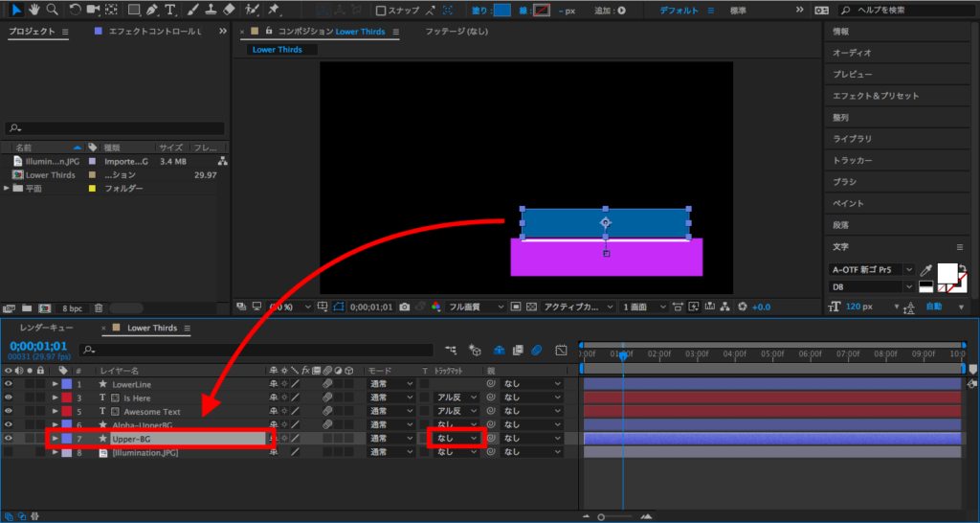Click the ヘルプを検索 search field
980x523 pixels.
pyautogui.click(x=904, y=10)
